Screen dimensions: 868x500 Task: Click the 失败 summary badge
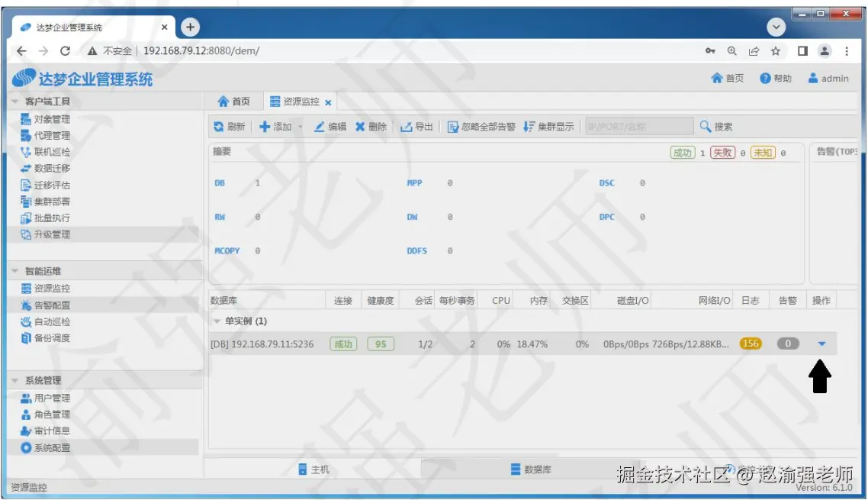coord(722,153)
